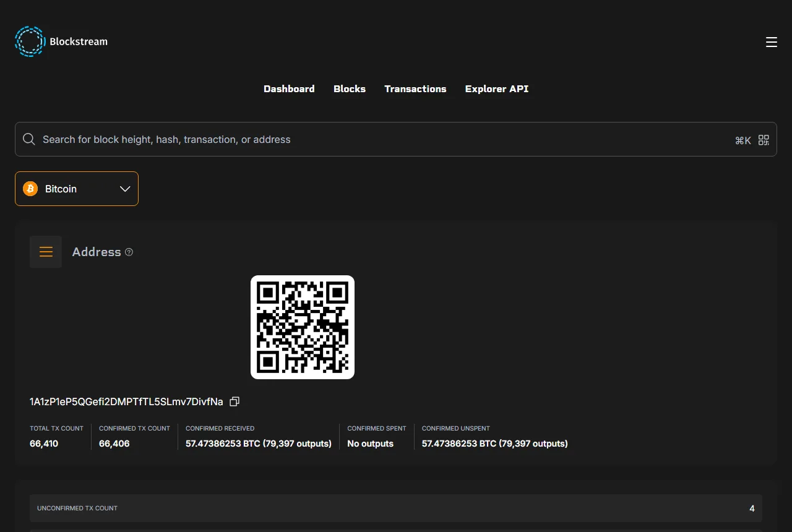Click the orange Bitcoin coin icon
Screen dimensions: 792x532
pos(30,189)
